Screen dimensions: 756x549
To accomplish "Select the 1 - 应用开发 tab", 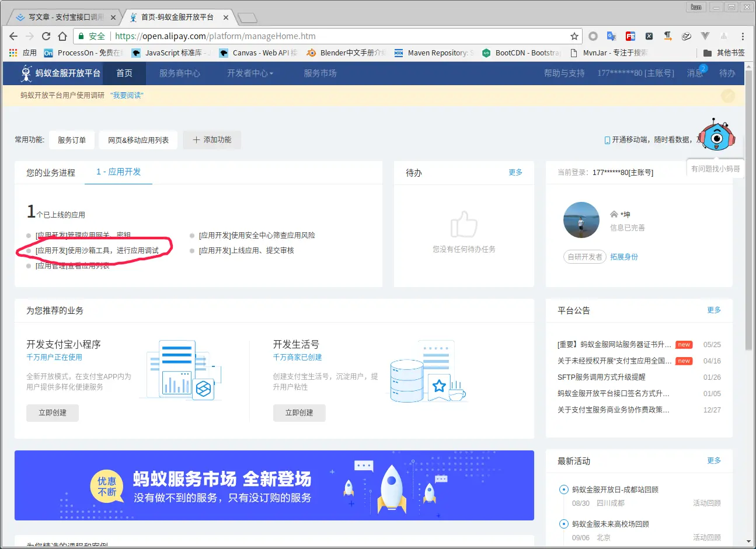I will pos(119,172).
